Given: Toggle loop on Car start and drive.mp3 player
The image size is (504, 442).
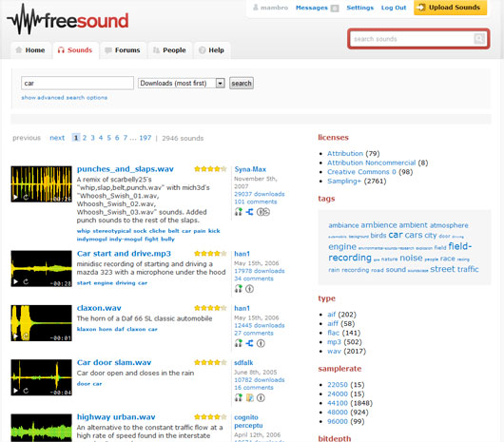Looking at the screenshot, I should (x=26, y=282).
